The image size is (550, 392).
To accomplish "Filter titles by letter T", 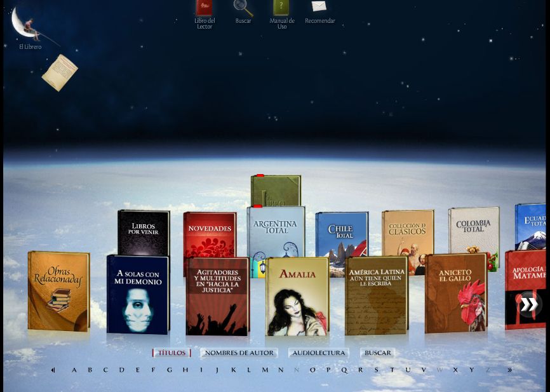I will point(392,370).
